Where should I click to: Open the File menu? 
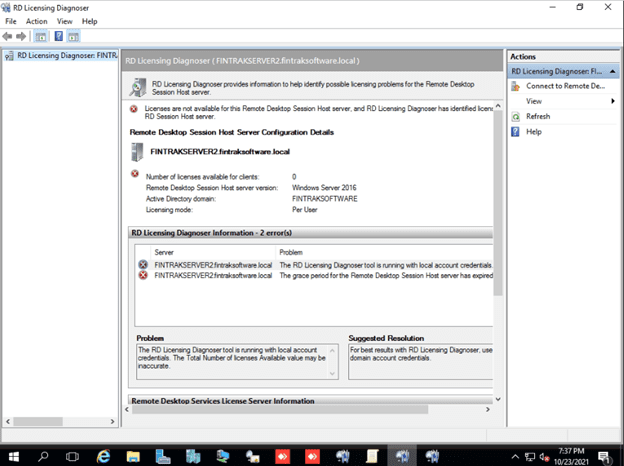[11, 21]
